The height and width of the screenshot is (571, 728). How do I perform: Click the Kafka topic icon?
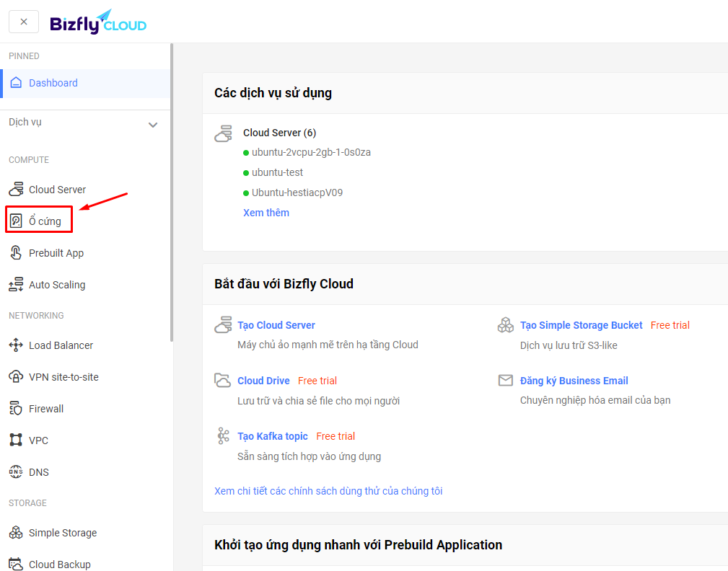click(x=224, y=435)
